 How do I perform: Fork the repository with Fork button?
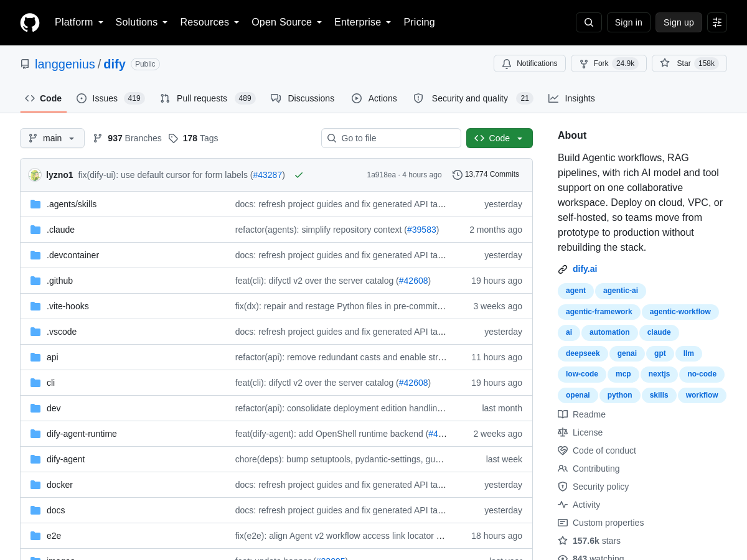click(608, 63)
